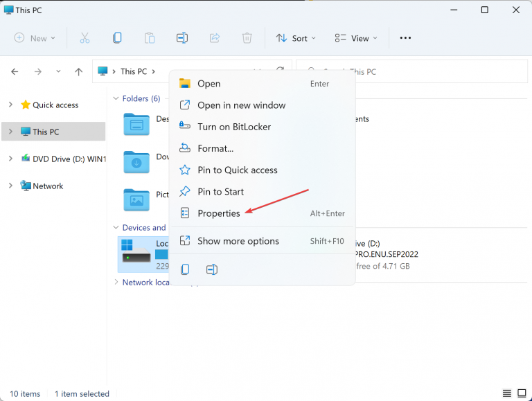Choose Turn on BitLocker

(x=263, y=127)
